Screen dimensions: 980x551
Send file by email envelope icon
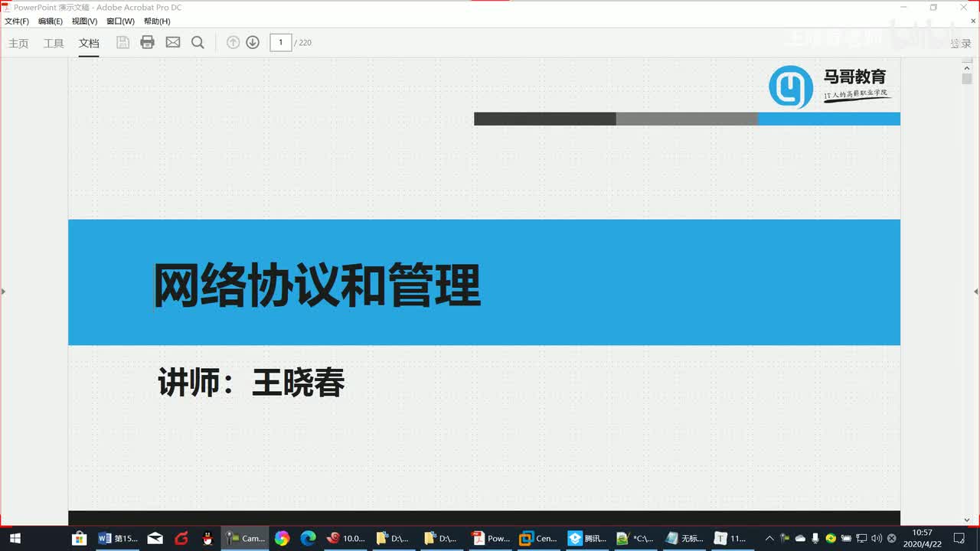pos(173,42)
